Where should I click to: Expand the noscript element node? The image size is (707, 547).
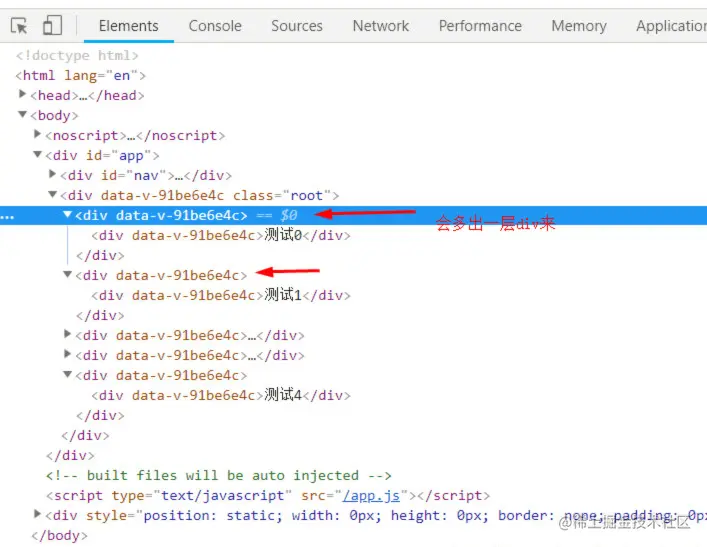(x=38, y=134)
